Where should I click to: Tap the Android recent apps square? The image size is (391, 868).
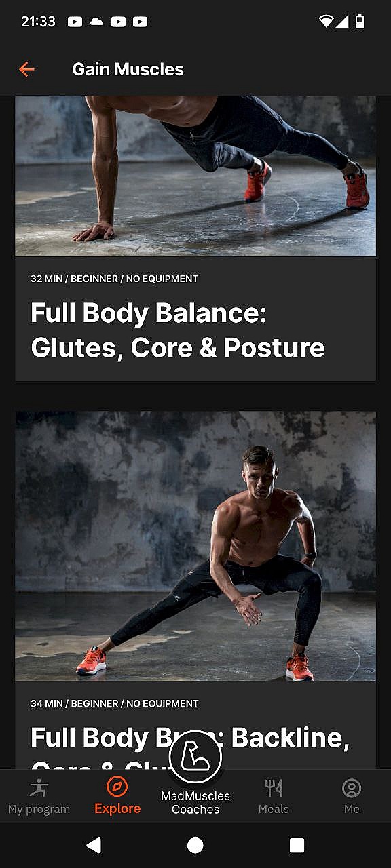point(297,845)
